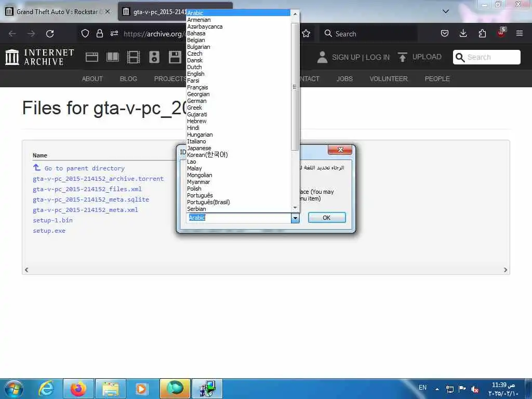Select Serbian in language list
532x399 pixels.
click(238, 209)
